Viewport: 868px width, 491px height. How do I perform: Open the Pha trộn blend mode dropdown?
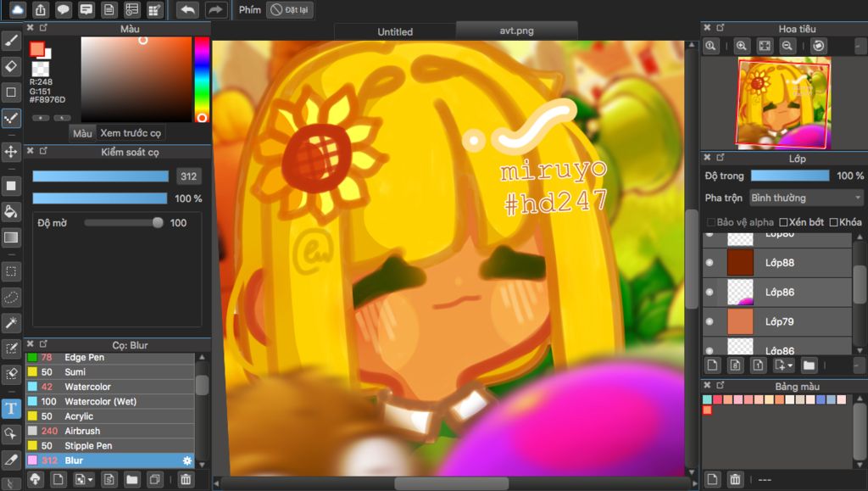[807, 198]
